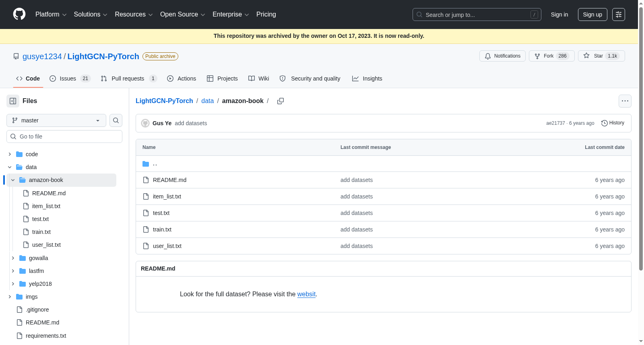Expand the Platform menu in header
The width and height of the screenshot is (644, 345).
point(51,14)
